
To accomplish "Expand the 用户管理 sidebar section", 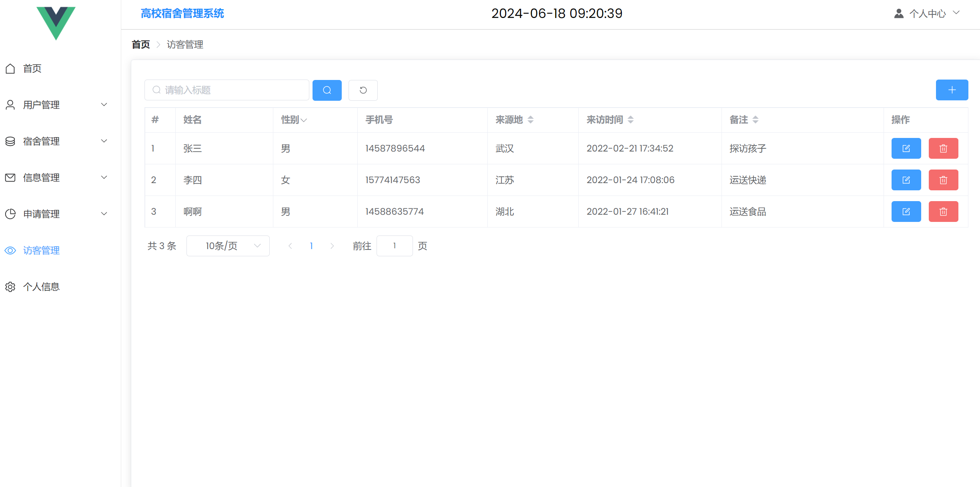I will tap(42, 104).
